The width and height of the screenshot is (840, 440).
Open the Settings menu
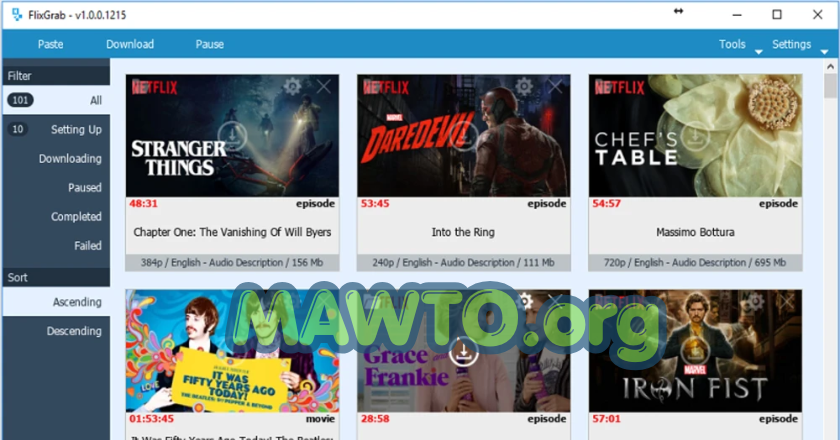[x=791, y=44]
